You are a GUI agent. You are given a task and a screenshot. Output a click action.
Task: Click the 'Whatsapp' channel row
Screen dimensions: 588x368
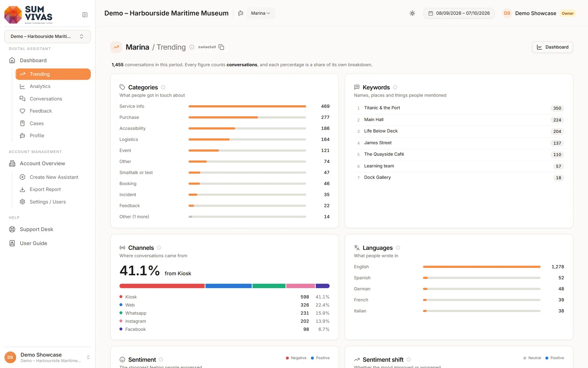click(x=225, y=313)
